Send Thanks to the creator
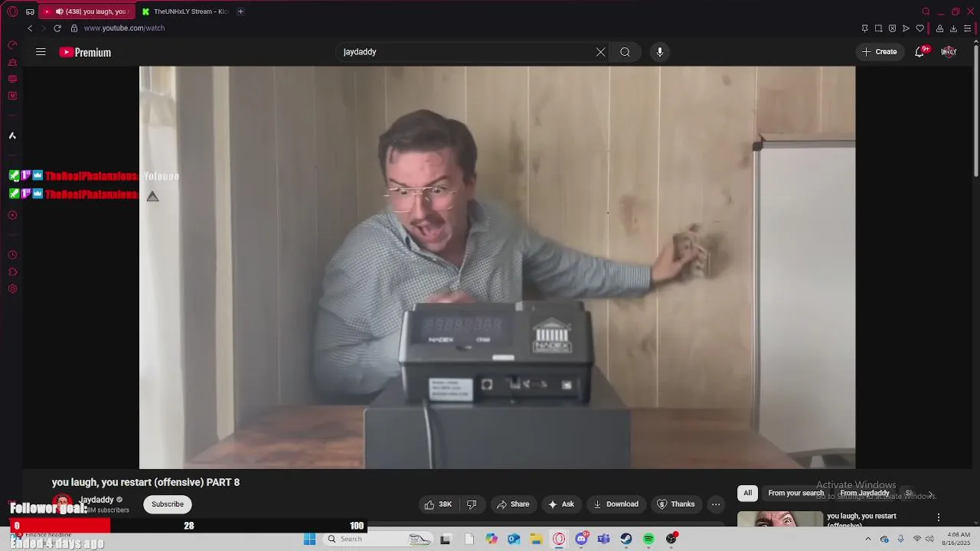980x551 pixels. (676, 504)
